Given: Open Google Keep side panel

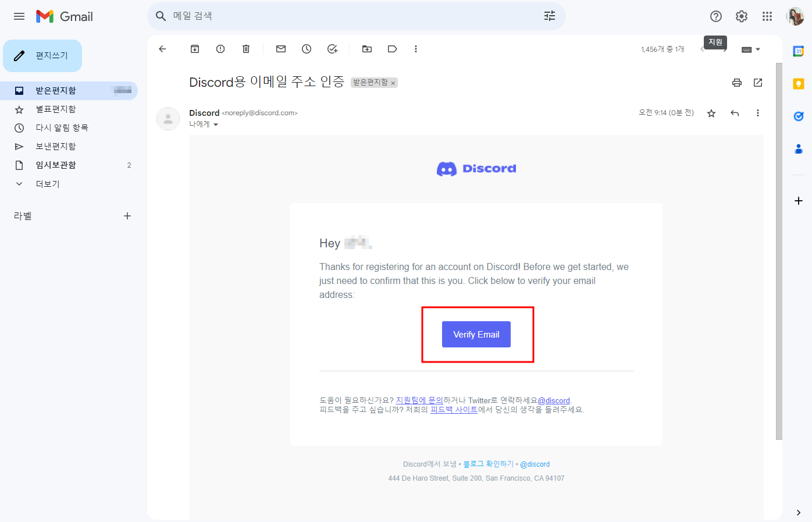Looking at the screenshot, I should [x=799, y=84].
